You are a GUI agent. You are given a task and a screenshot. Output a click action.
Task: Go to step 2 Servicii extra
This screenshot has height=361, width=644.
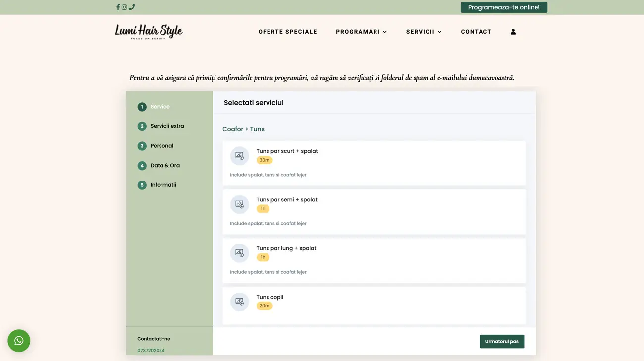[167, 126]
